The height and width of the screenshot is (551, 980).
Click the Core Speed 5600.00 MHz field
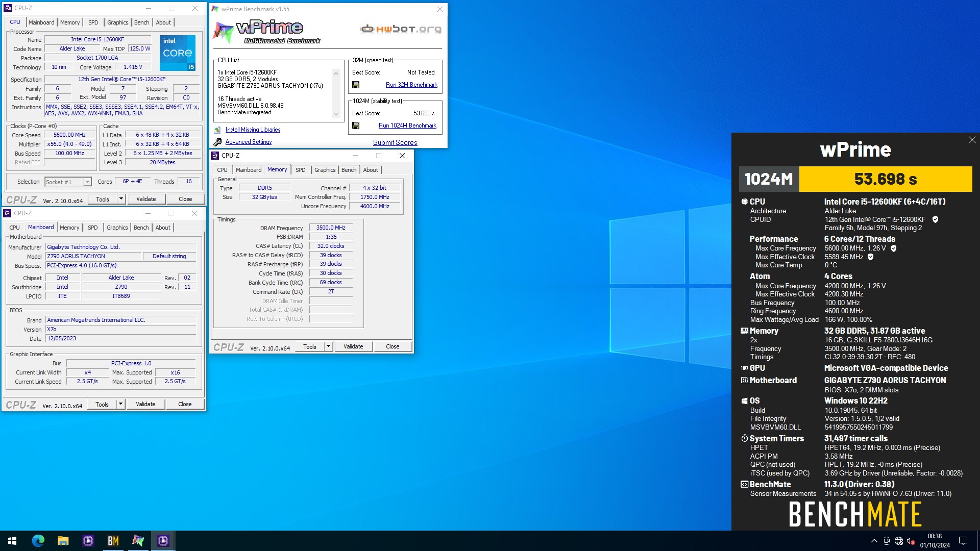(69, 135)
